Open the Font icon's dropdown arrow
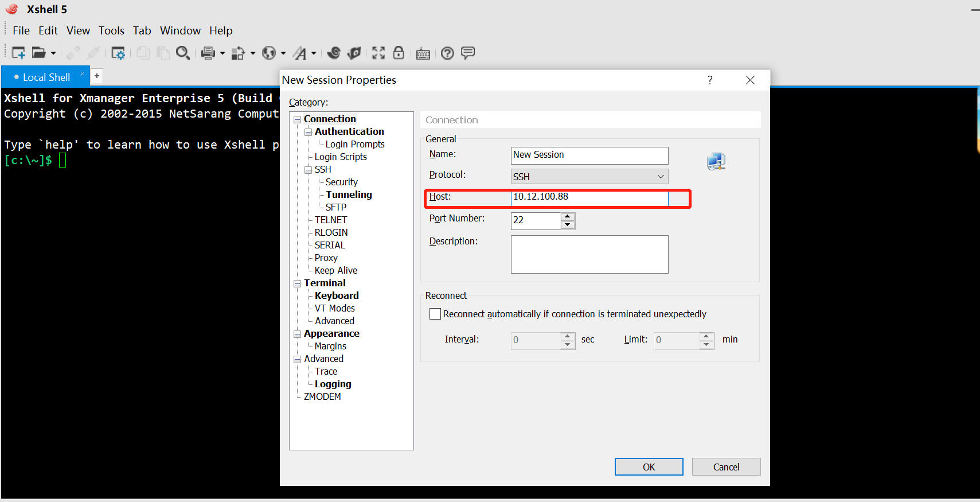 [314, 53]
